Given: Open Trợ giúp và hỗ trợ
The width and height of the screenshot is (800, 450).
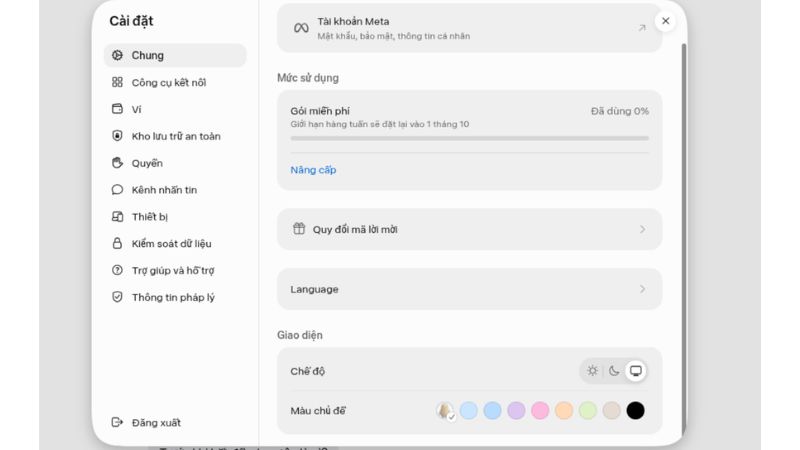Looking at the screenshot, I should pos(175,270).
